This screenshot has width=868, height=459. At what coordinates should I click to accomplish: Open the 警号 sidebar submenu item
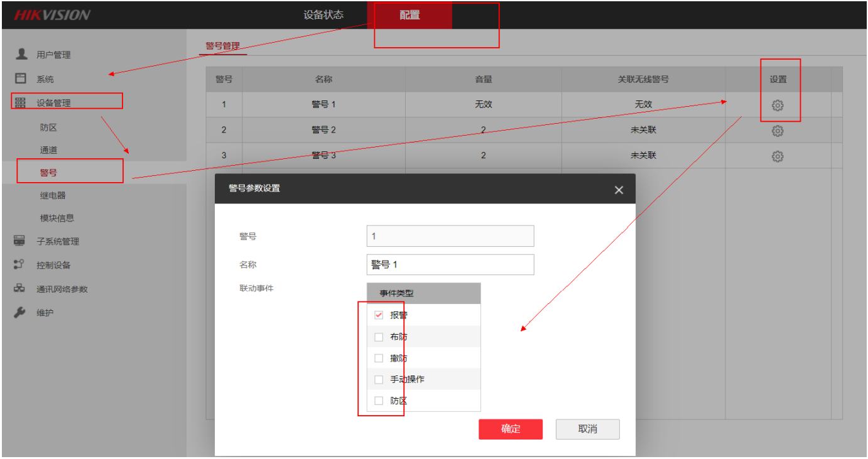click(x=49, y=173)
